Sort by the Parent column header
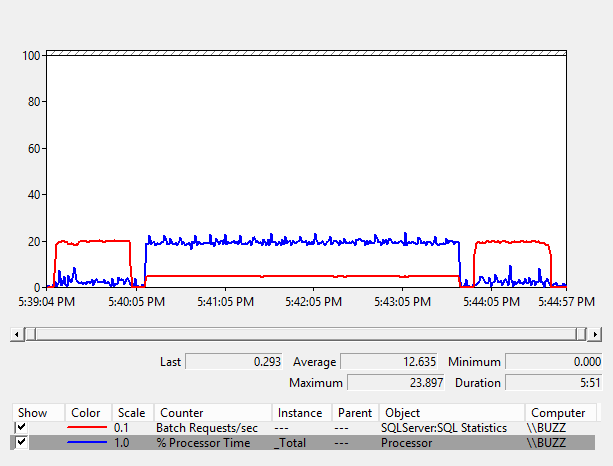The width and height of the screenshot is (613, 466). [x=355, y=412]
